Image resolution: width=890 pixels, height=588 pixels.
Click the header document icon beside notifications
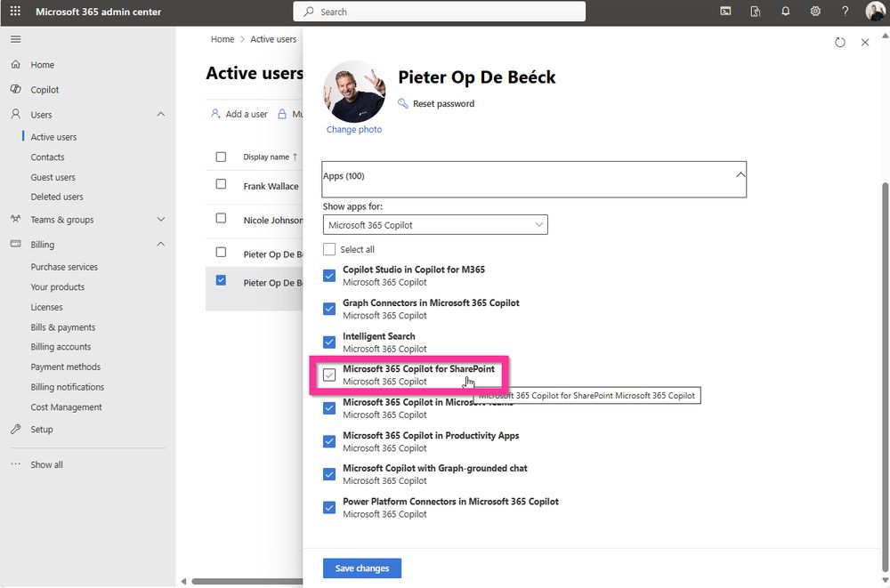[756, 12]
